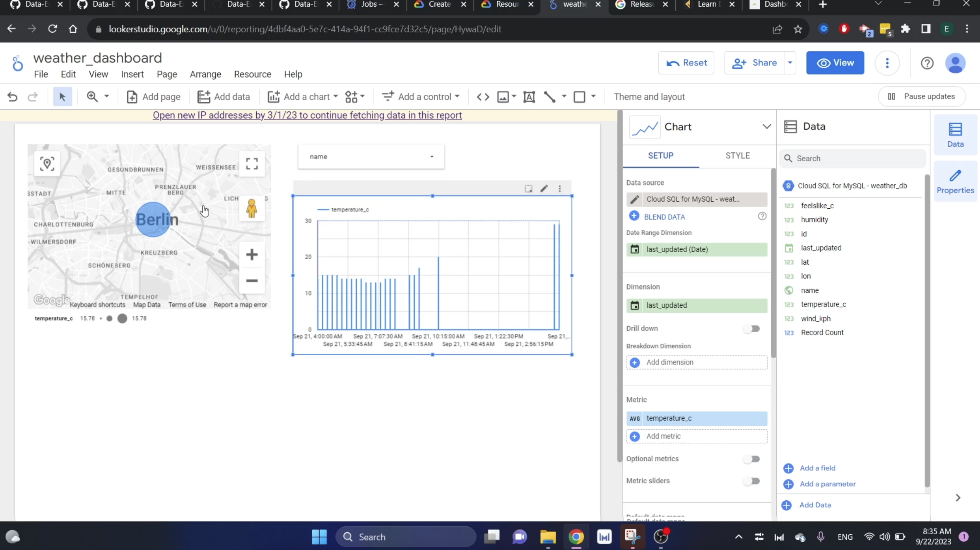980x550 pixels.
Task: Toggle map fullscreen view
Action: click(x=252, y=164)
